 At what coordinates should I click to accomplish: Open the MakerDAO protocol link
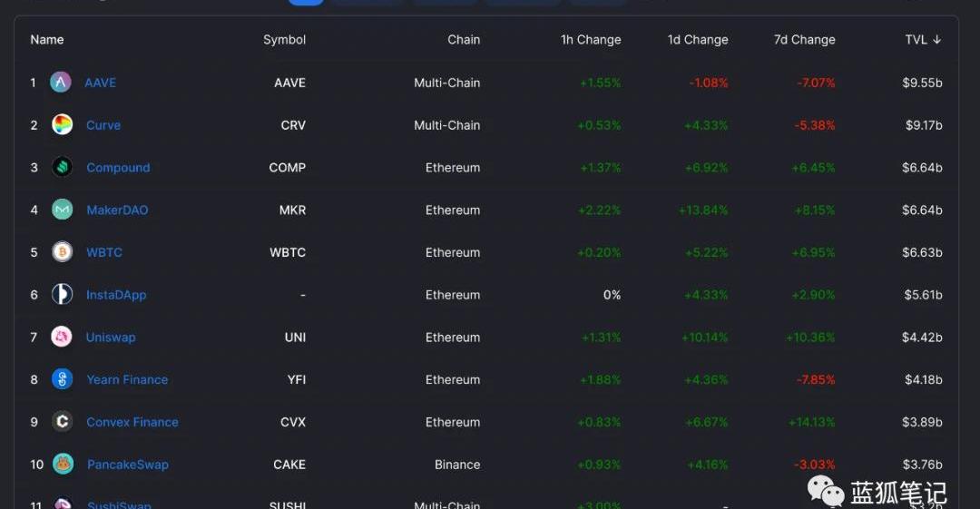click(x=117, y=210)
